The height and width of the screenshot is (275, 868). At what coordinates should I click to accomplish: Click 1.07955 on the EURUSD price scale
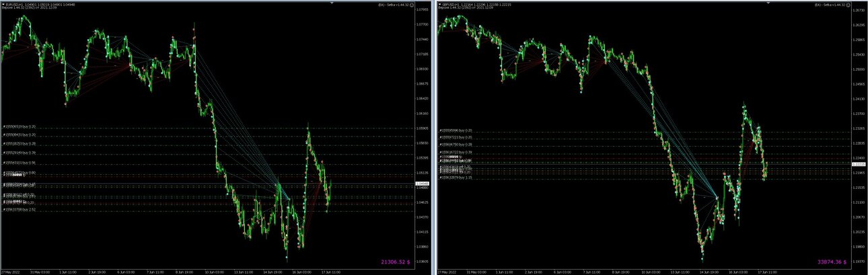[x=423, y=10]
